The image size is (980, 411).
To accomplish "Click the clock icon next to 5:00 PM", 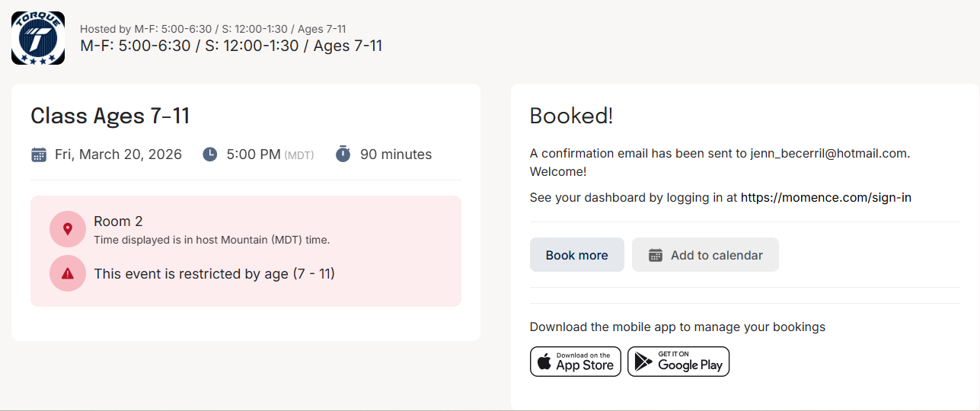I will (x=210, y=155).
